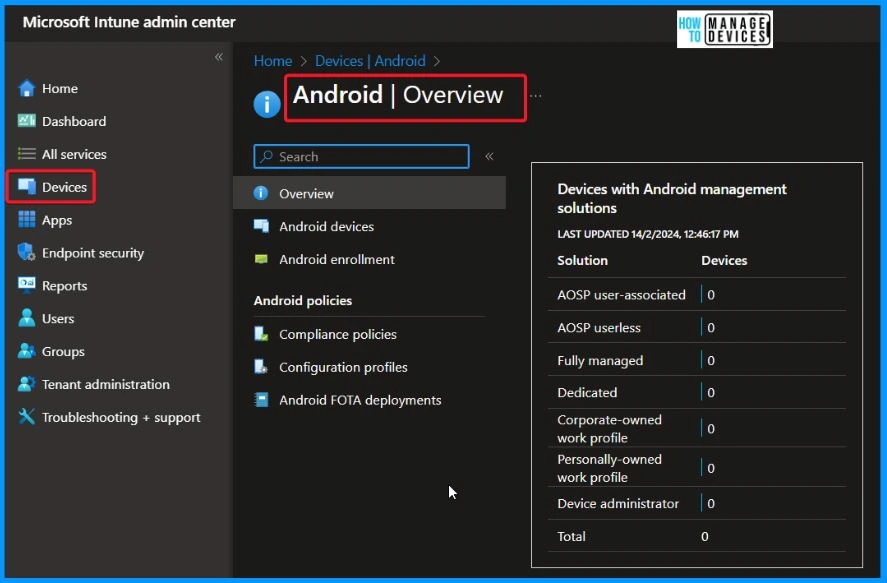The height and width of the screenshot is (583, 887).
Task: Click the Android FOTA deployments icon
Action: 261,400
